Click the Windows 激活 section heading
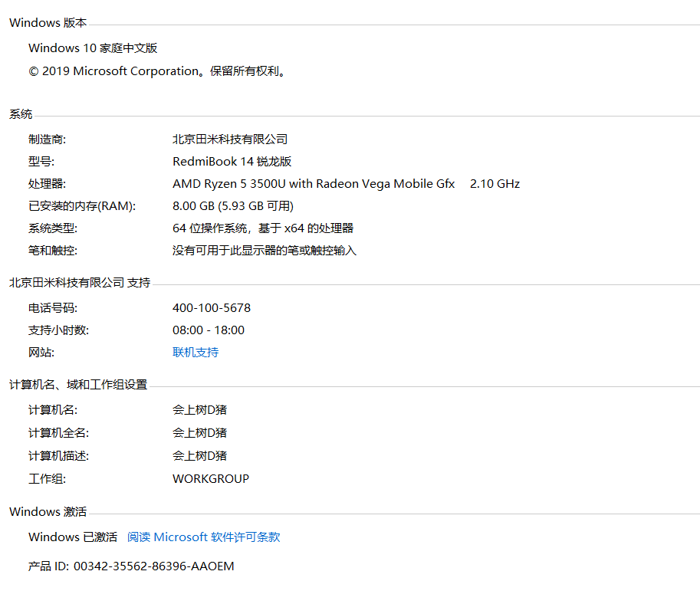Viewport: 700px width, 604px height. click(x=48, y=511)
